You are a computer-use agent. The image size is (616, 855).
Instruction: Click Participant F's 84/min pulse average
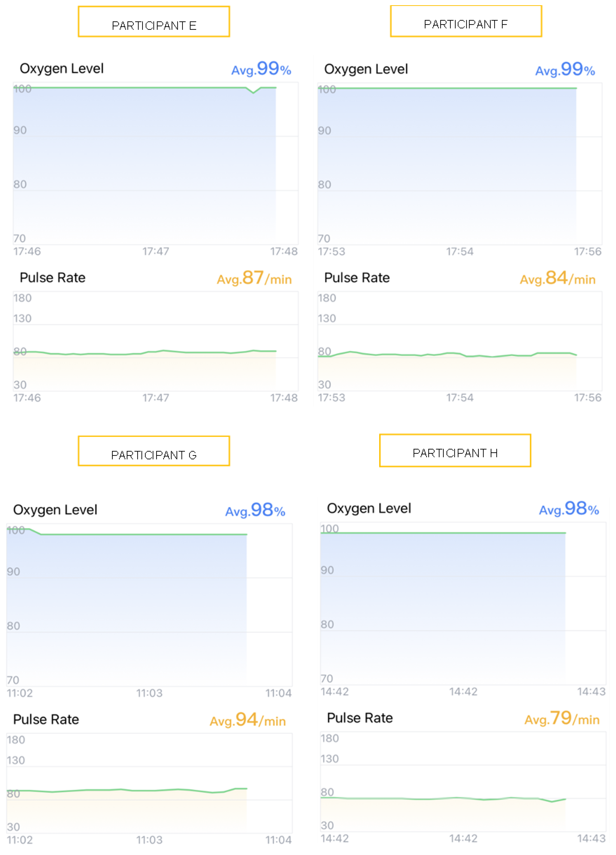tap(558, 278)
